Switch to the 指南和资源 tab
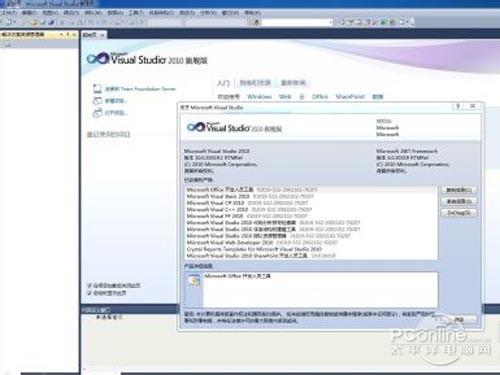The height and width of the screenshot is (375, 500). click(x=255, y=83)
